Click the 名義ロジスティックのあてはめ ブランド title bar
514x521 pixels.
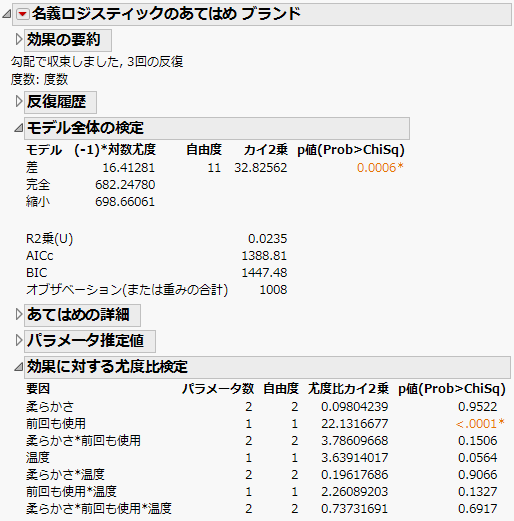point(262,14)
